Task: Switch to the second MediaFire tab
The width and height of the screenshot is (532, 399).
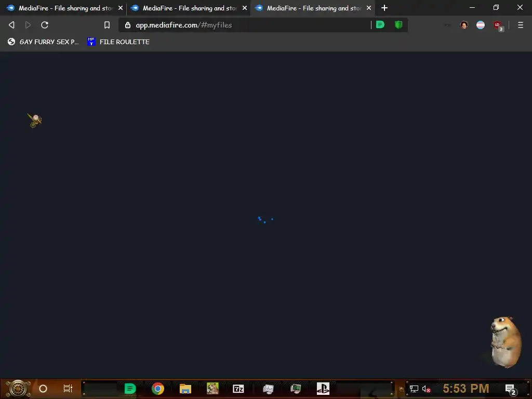Action: [x=187, y=8]
